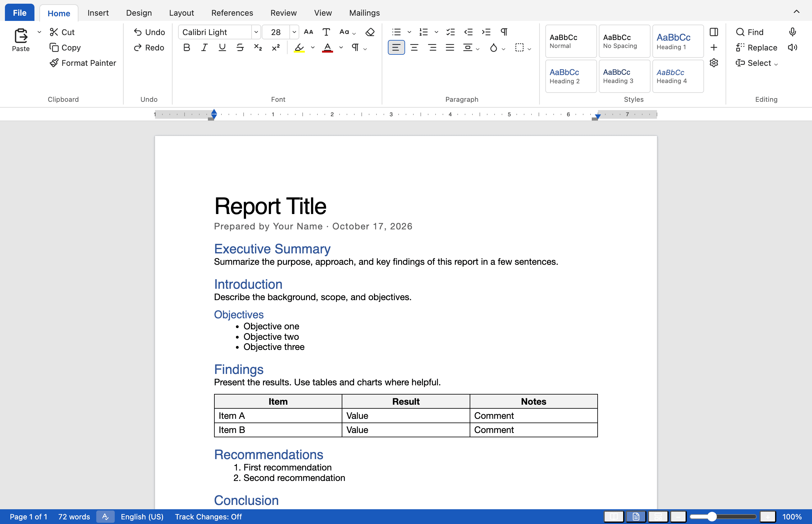
Task: Show paragraph marks with pilcrow icon
Action: coord(504,32)
